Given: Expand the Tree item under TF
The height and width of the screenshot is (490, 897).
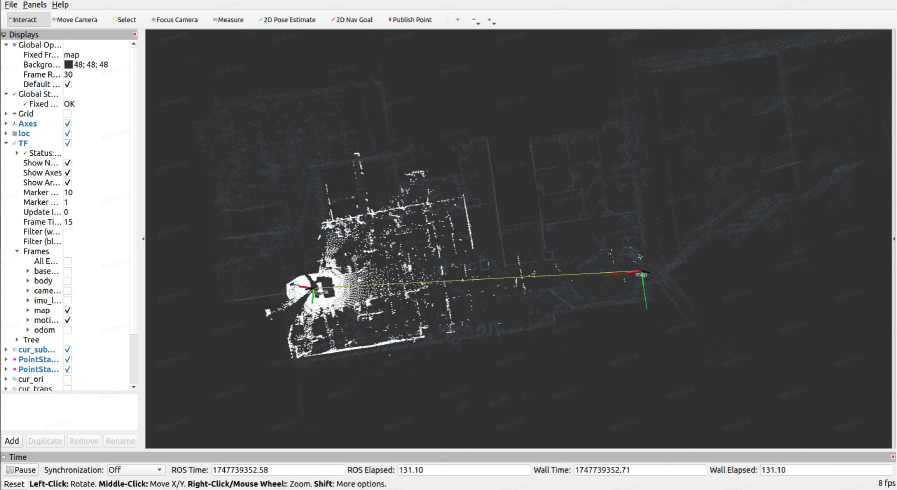Looking at the screenshot, I should point(17,340).
